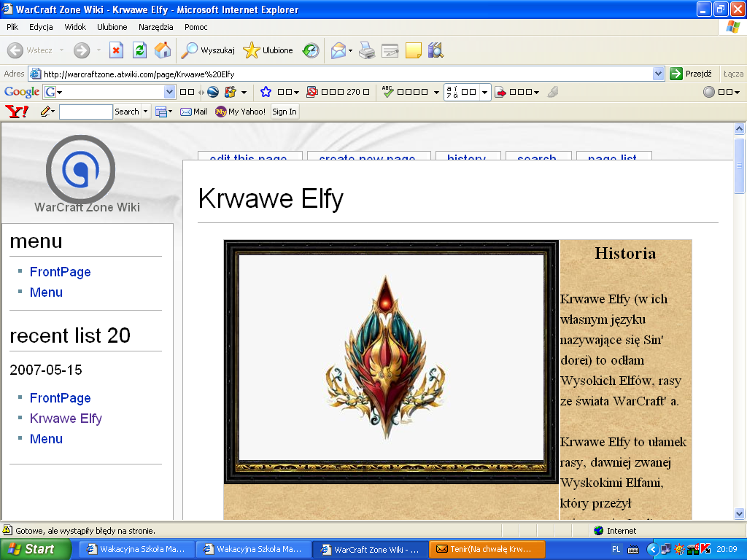This screenshot has height=560, width=747.
Task: Expand Google translate tool dropdown
Action: tap(484, 93)
